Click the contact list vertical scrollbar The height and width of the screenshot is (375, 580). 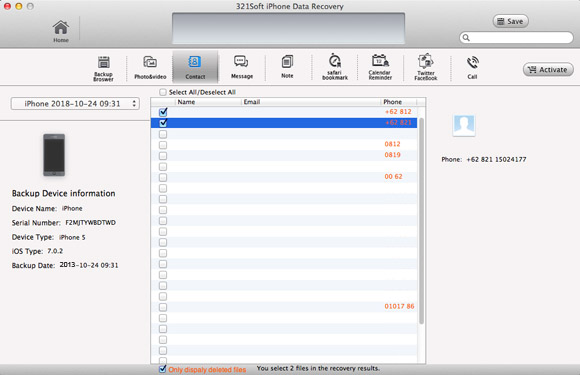(x=421, y=221)
